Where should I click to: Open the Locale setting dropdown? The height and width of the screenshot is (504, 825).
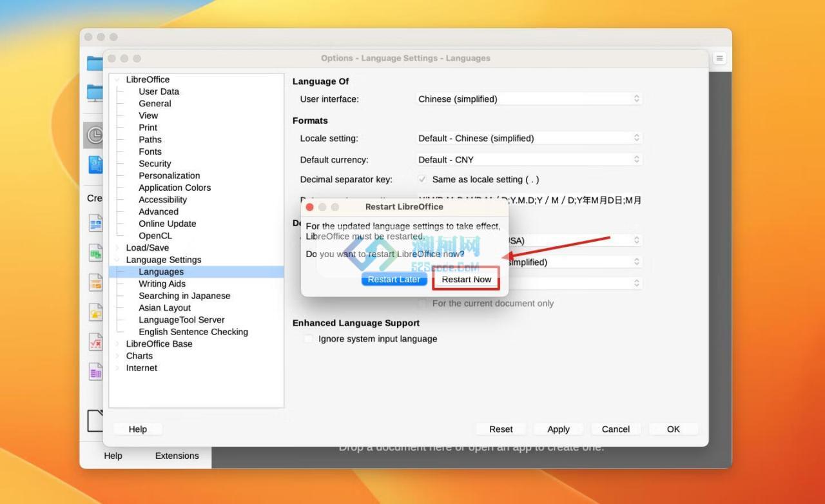530,138
